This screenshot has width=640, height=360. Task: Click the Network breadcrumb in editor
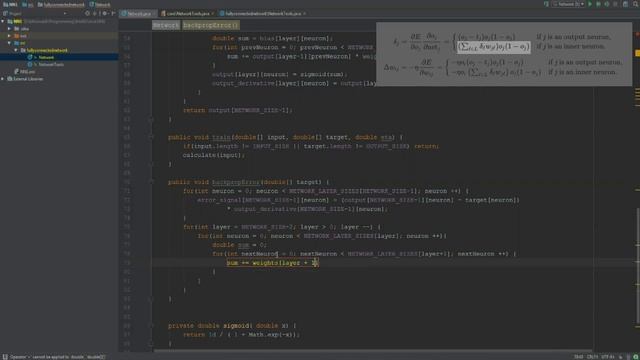(166, 25)
